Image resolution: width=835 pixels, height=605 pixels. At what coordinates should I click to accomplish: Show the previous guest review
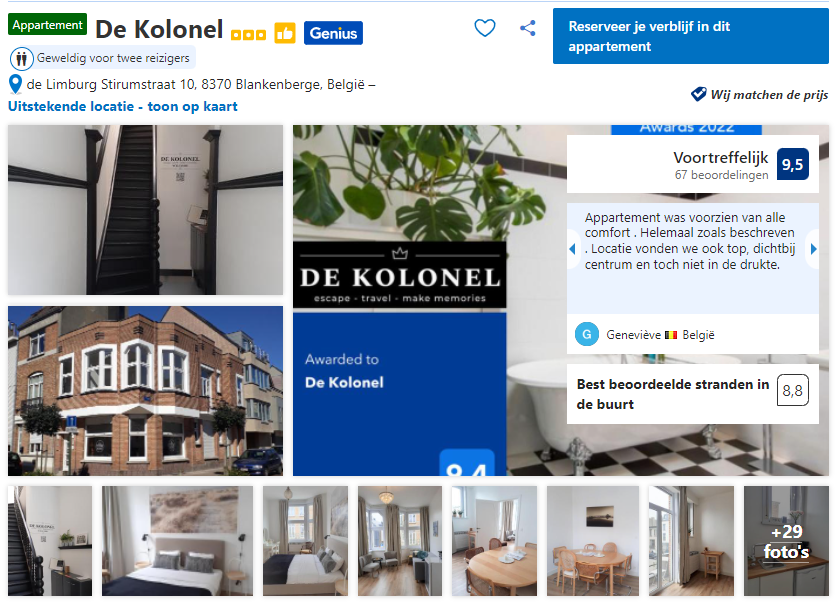point(573,249)
